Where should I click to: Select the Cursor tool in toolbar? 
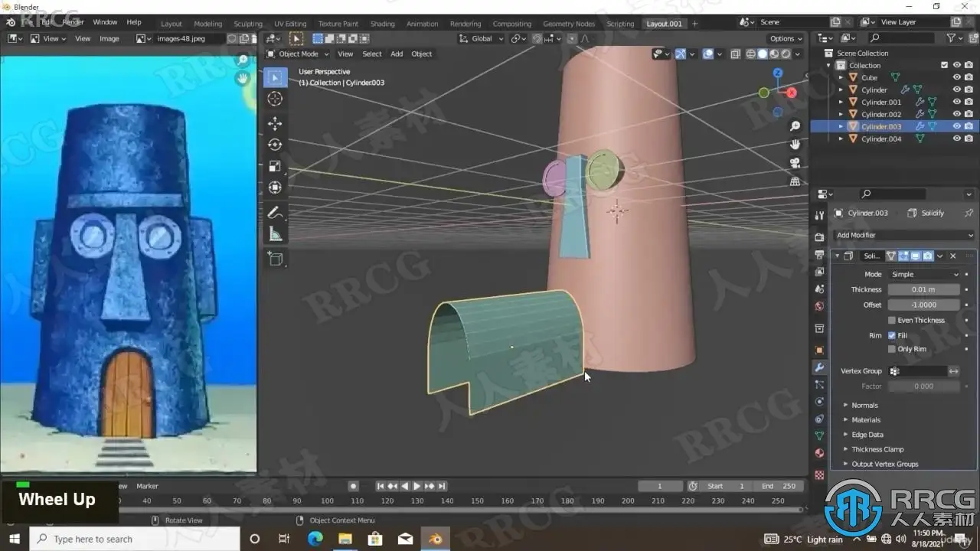(276, 99)
